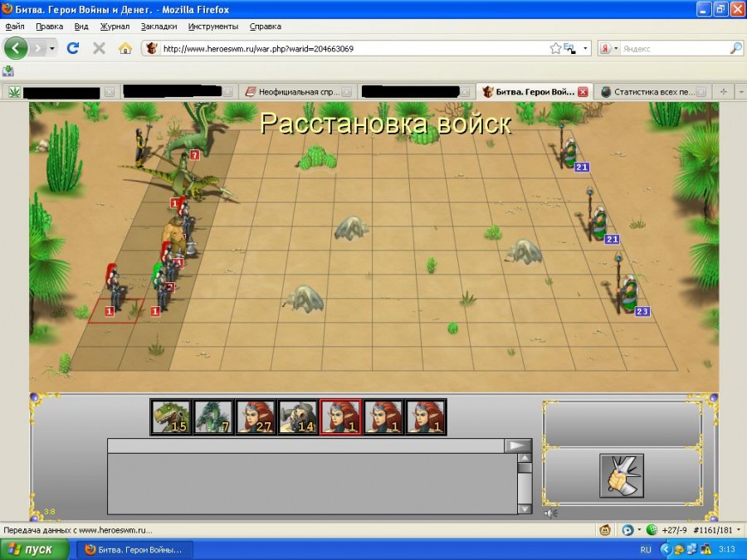Open the Правка menu
Viewport: 747px width, 560px height.
[x=50, y=27]
